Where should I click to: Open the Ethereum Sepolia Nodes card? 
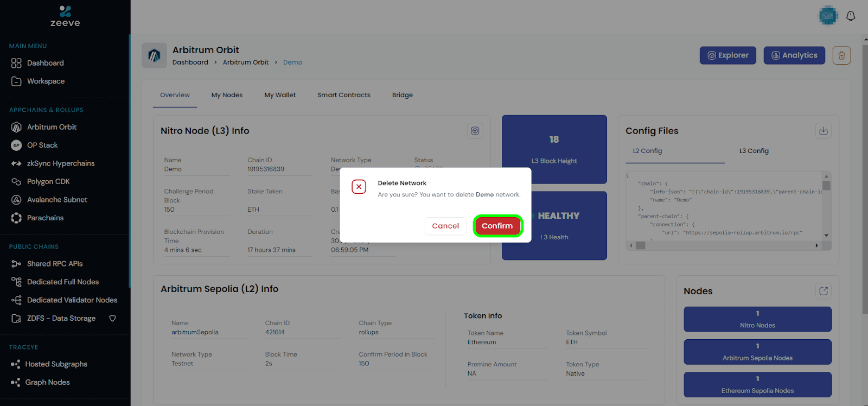click(757, 384)
